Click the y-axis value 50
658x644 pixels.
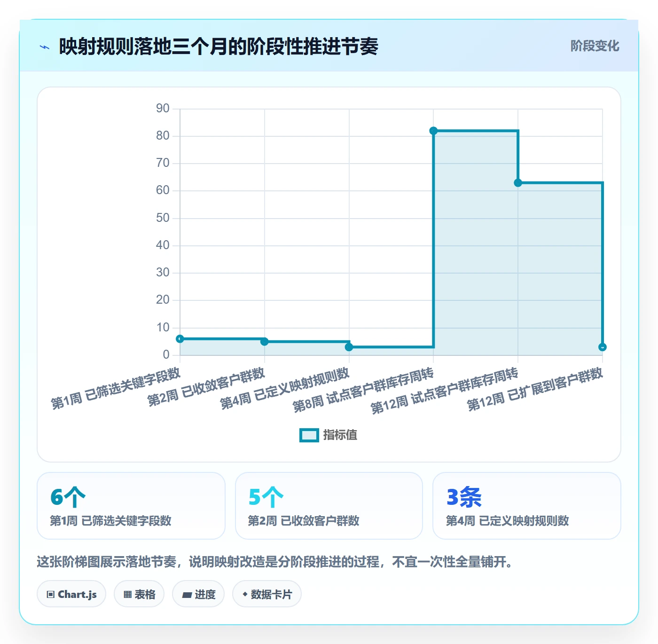163,218
